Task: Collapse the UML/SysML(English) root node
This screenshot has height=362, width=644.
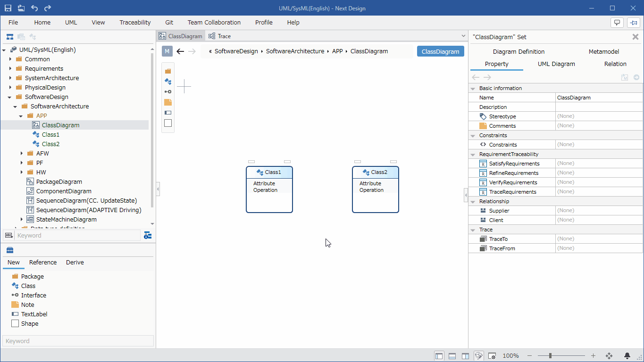Action: [x=4, y=50]
